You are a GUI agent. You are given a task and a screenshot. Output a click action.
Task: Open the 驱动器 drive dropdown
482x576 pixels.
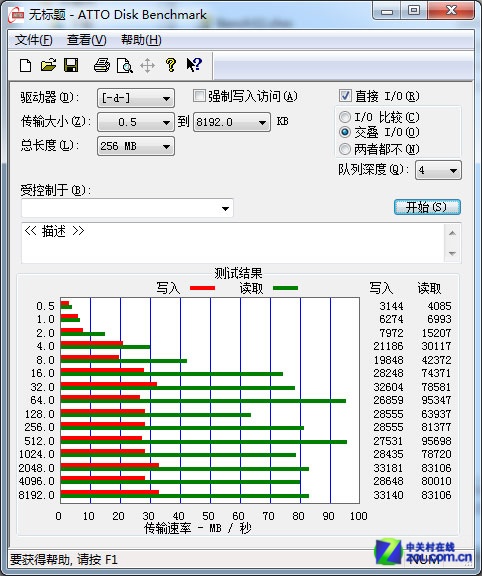[x=136, y=98]
